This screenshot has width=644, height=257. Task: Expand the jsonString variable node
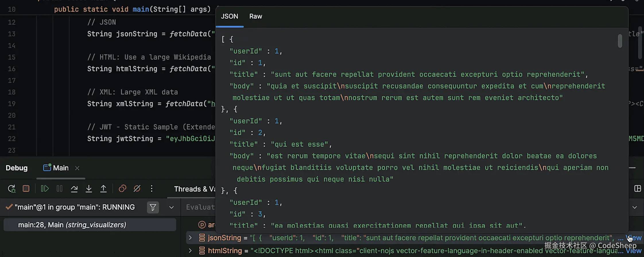click(x=190, y=238)
